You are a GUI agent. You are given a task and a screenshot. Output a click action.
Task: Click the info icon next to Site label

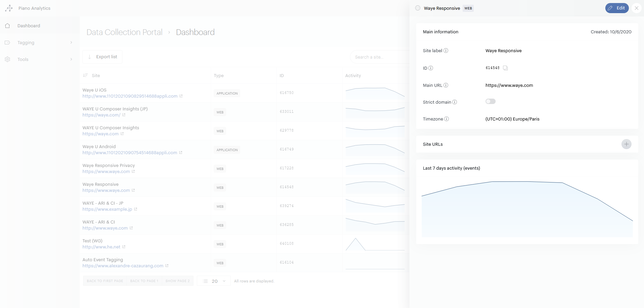[446, 50]
